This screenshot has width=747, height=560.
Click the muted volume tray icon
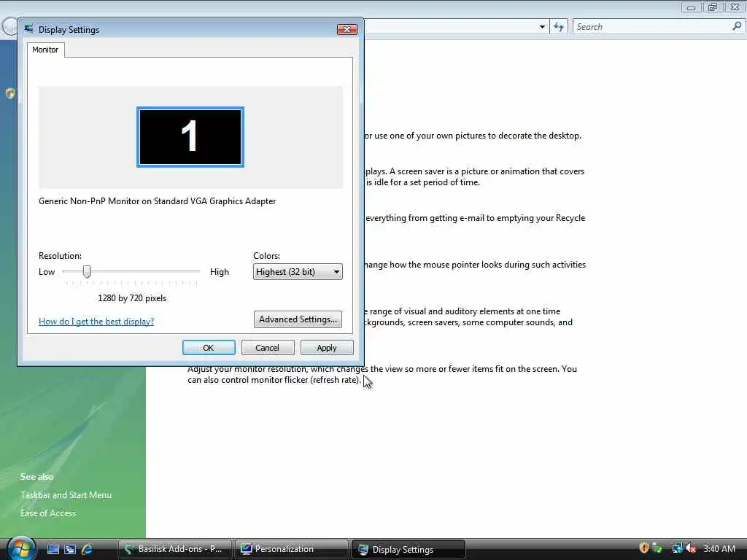pyautogui.click(x=691, y=548)
